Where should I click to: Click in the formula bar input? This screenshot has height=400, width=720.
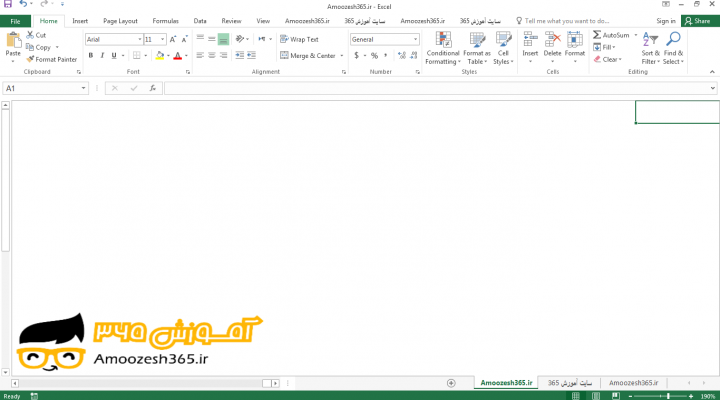[x=436, y=88]
